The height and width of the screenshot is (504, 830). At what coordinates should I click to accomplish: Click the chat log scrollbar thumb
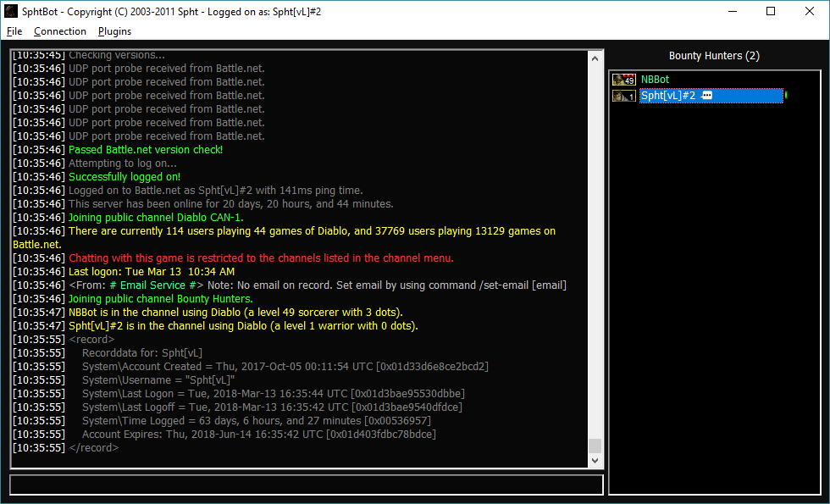(595, 446)
